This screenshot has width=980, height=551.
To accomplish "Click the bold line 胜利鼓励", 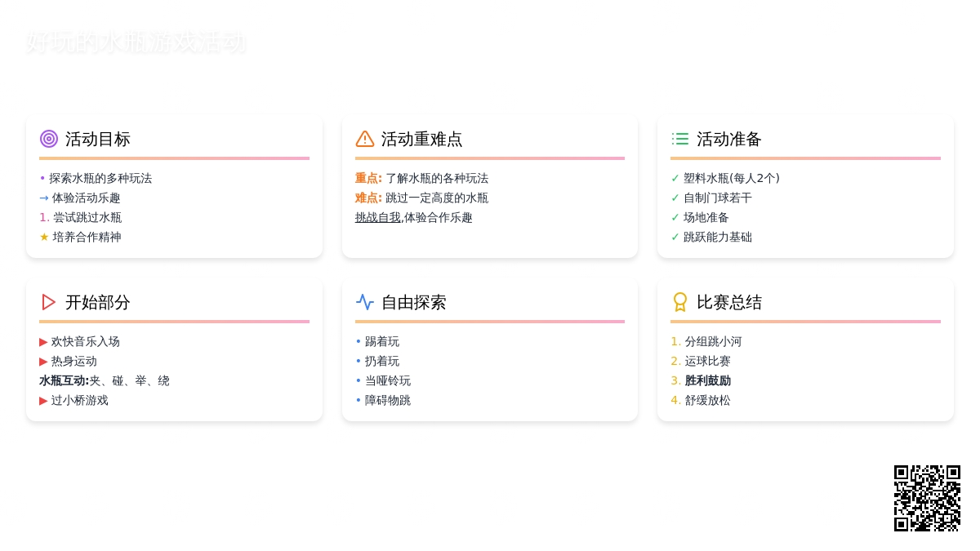I will point(708,380).
